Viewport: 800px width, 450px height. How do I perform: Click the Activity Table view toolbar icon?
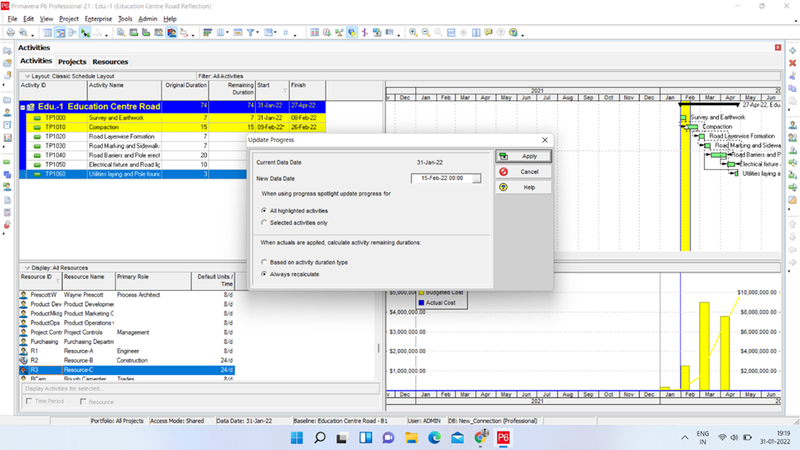click(47, 33)
